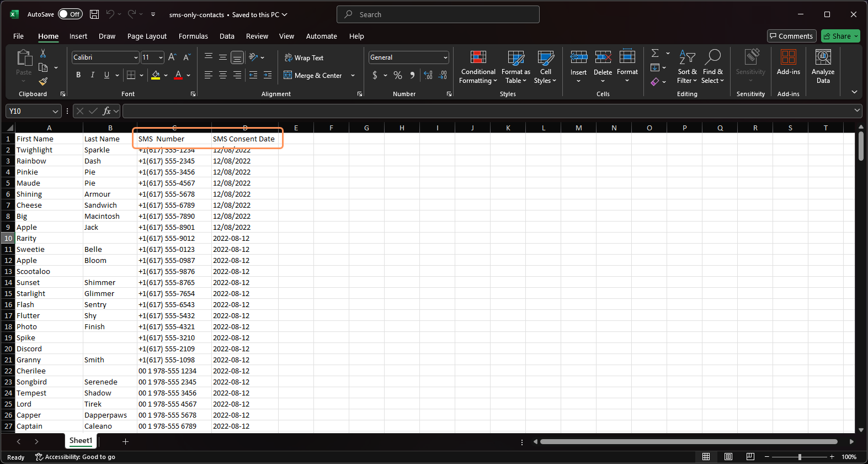Decrease cell indent
868x464 pixels.
253,75
